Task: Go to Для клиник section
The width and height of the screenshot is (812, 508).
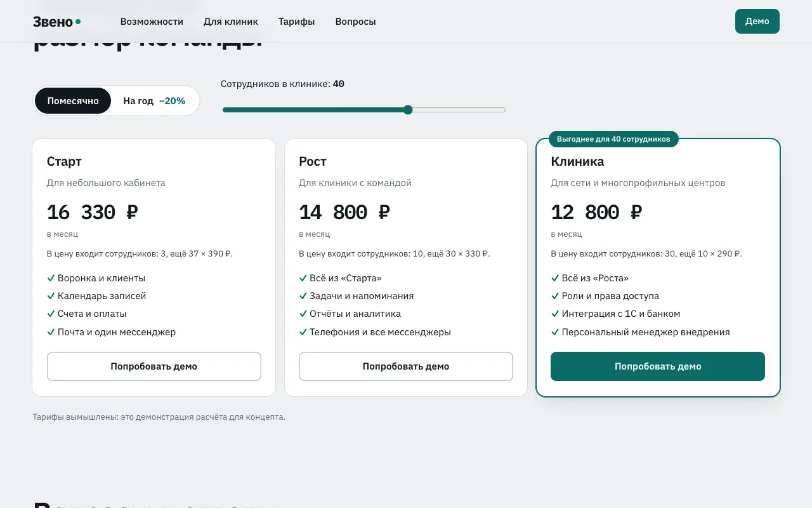Action: 231,22
